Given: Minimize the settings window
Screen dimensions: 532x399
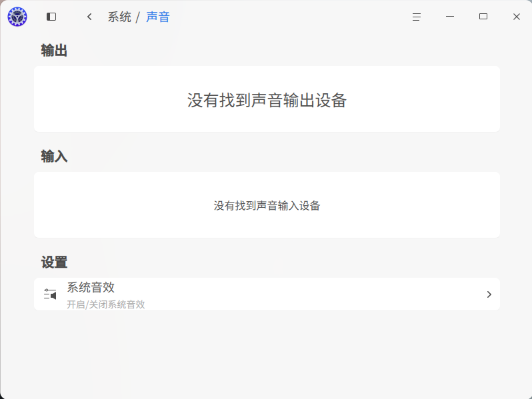Looking at the screenshot, I should coord(450,16).
